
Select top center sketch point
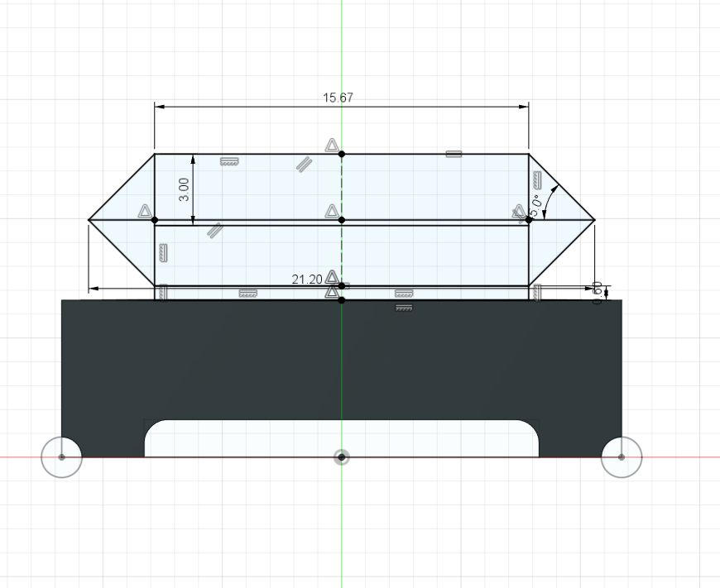pyautogui.click(x=342, y=154)
